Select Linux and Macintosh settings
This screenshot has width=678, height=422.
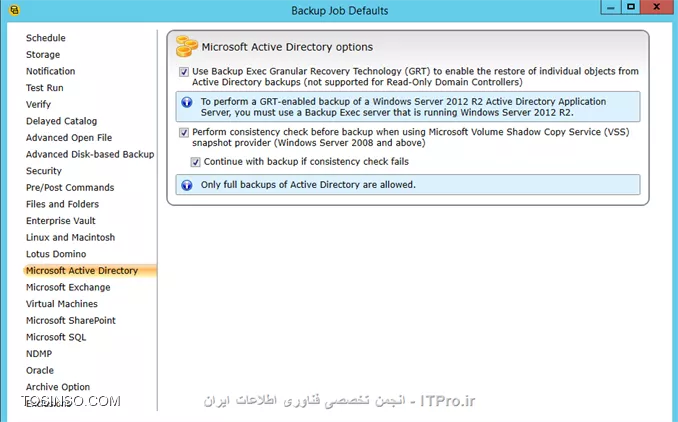click(x=70, y=237)
